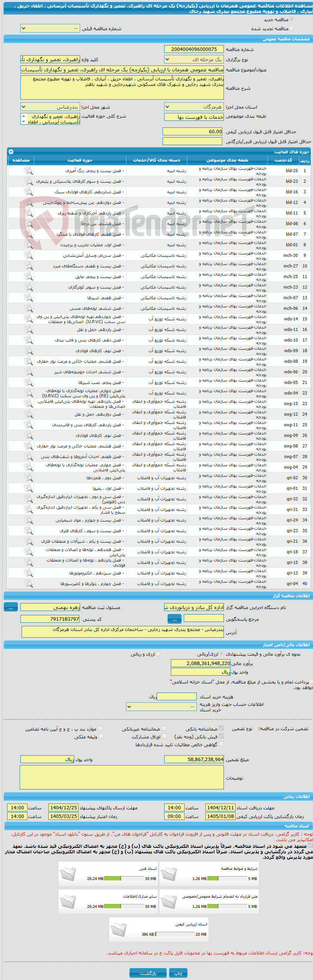Open magnifier icon for row swg-04
Viewport: 313px width, 980px height.
(x=28, y=467)
